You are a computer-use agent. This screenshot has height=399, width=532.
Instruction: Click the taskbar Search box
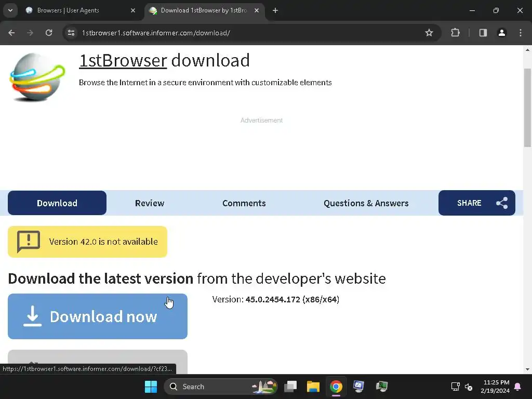pyautogui.click(x=221, y=387)
